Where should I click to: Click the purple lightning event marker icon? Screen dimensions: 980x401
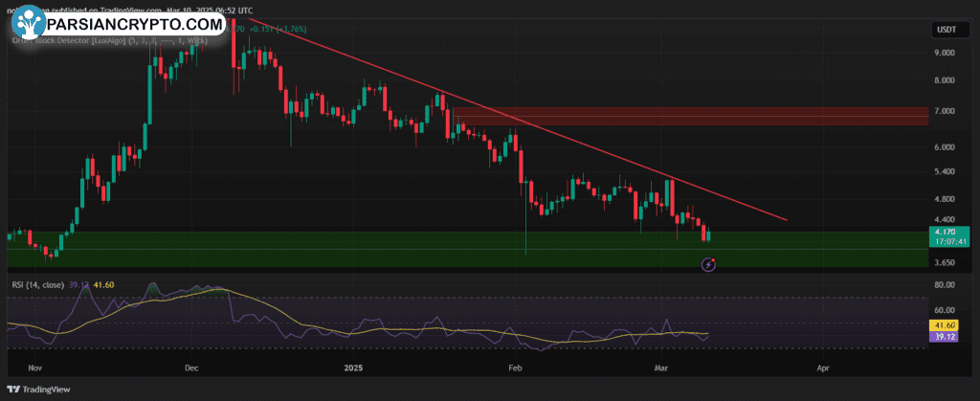point(708,264)
